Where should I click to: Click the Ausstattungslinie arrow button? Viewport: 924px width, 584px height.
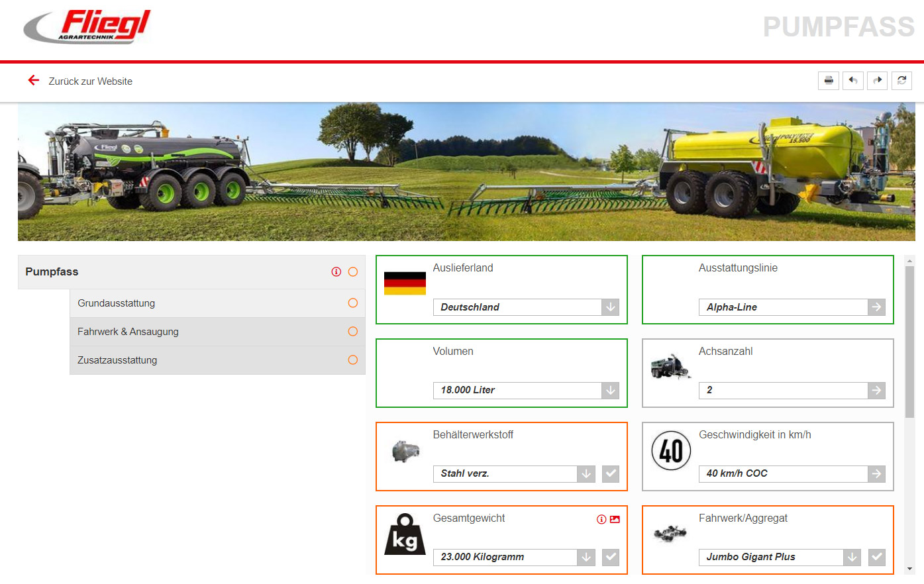click(x=876, y=307)
